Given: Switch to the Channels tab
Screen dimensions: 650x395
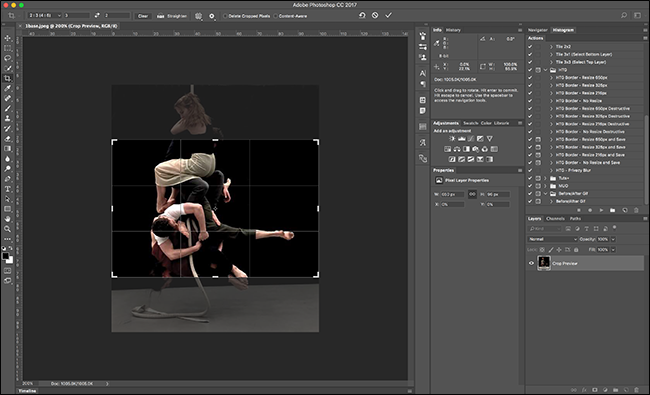Looking at the screenshot, I should tap(555, 218).
